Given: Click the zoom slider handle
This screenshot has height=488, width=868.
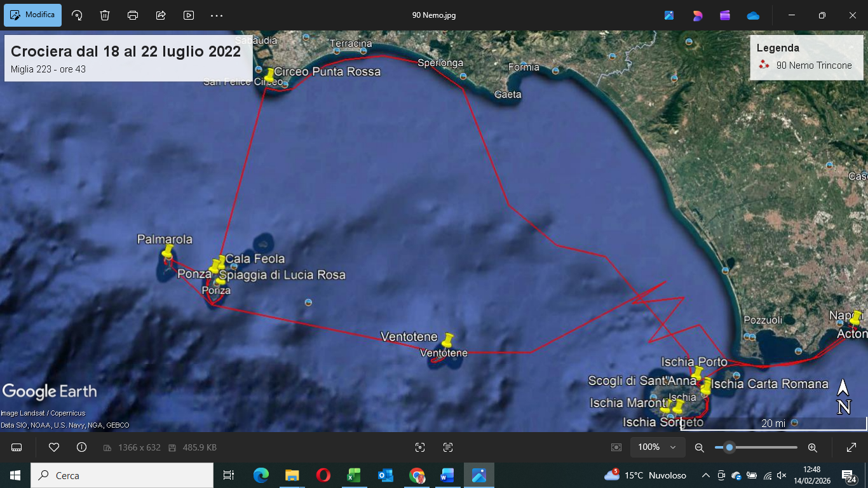Looking at the screenshot, I should click(729, 447).
